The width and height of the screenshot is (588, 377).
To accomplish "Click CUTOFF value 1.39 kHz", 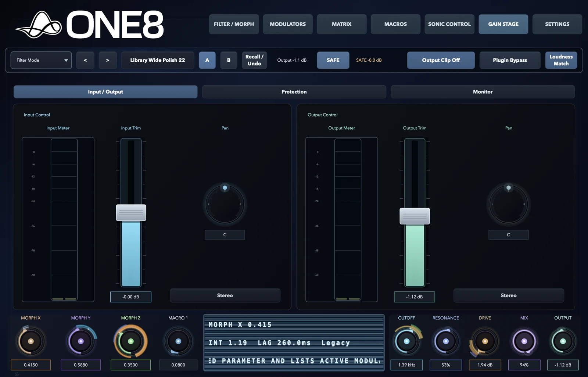I will [x=407, y=365].
